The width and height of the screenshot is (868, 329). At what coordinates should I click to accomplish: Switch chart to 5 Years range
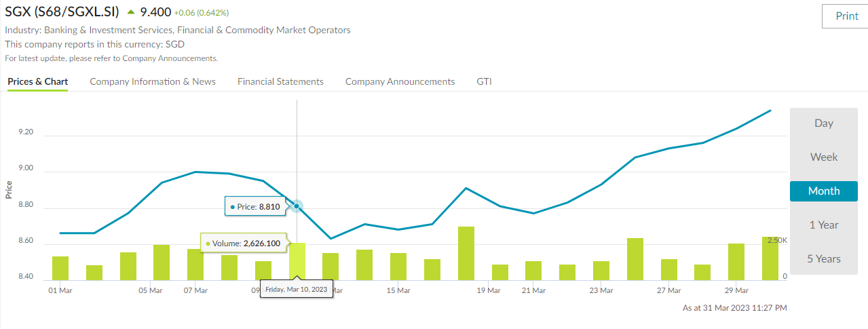(824, 259)
